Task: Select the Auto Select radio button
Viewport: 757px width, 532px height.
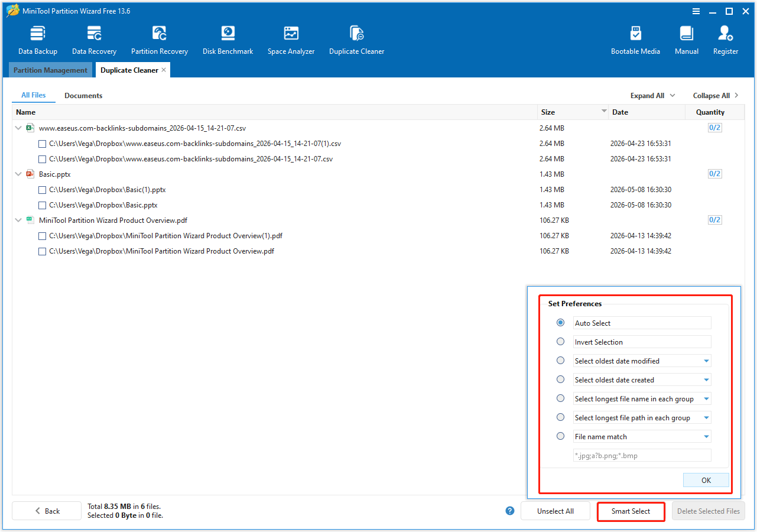Action: tap(561, 323)
